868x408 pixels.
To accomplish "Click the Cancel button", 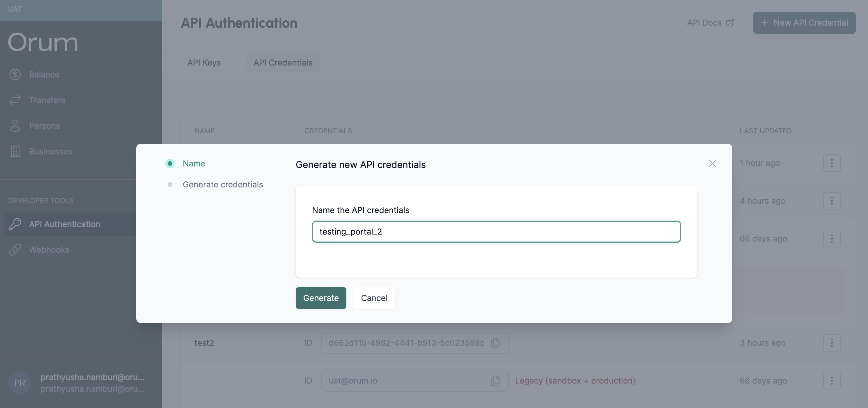I will [374, 298].
